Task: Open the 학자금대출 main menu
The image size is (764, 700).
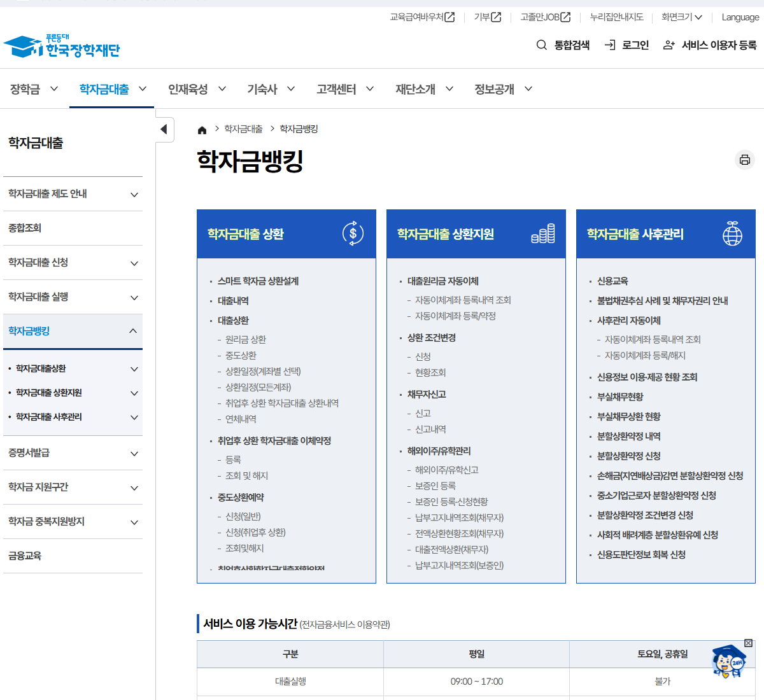Action: click(113, 89)
